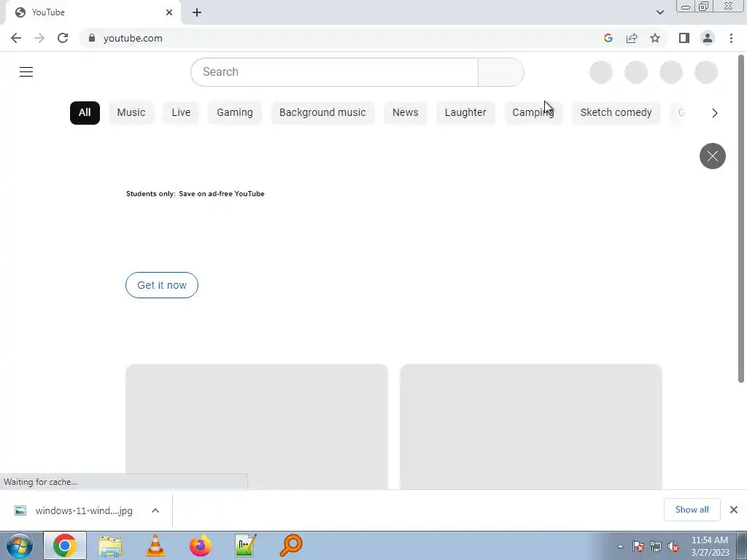Expand the tab search chevron
Screen dimensions: 747x560
pos(659,12)
